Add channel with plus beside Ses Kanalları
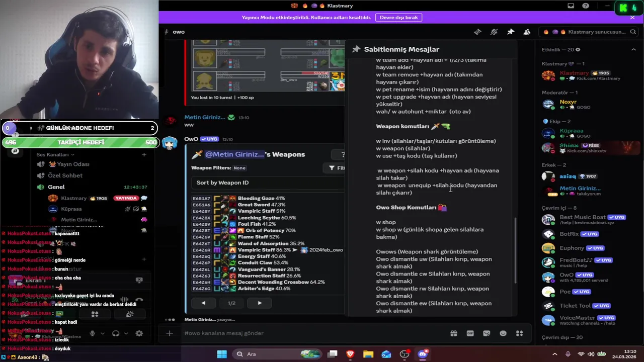644x362 pixels. point(144,154)
